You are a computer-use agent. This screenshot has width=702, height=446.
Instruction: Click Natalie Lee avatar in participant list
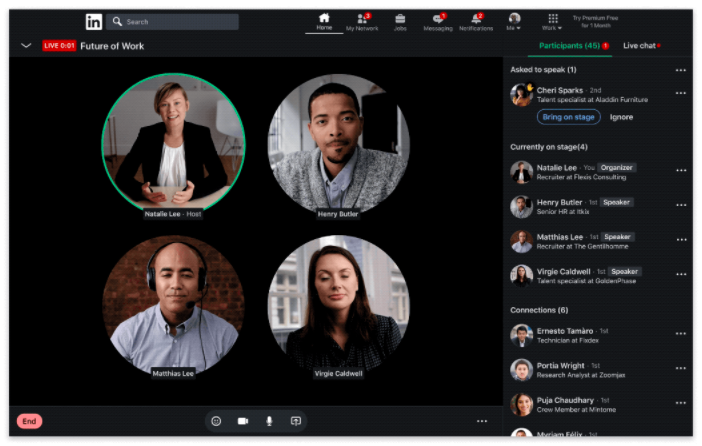[522, 172]
